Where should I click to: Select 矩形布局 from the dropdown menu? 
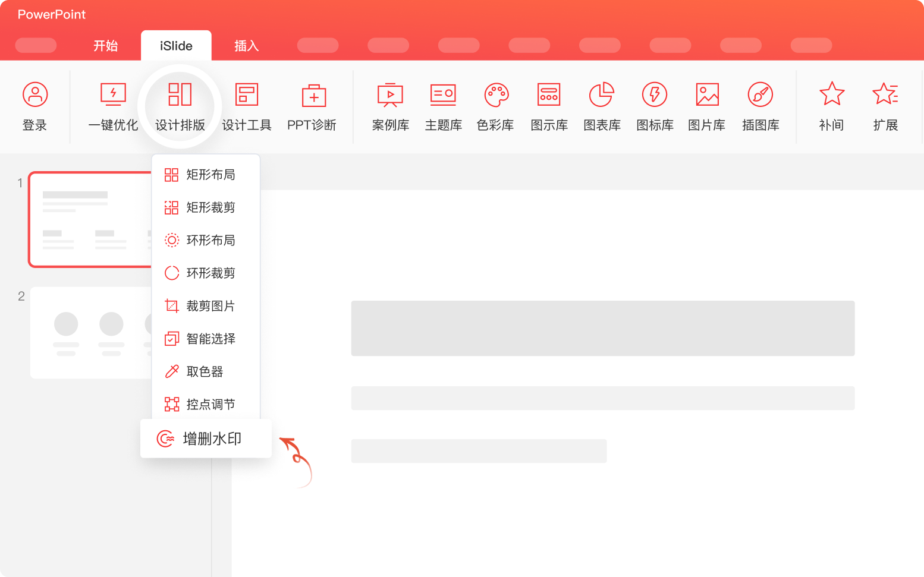206,174
